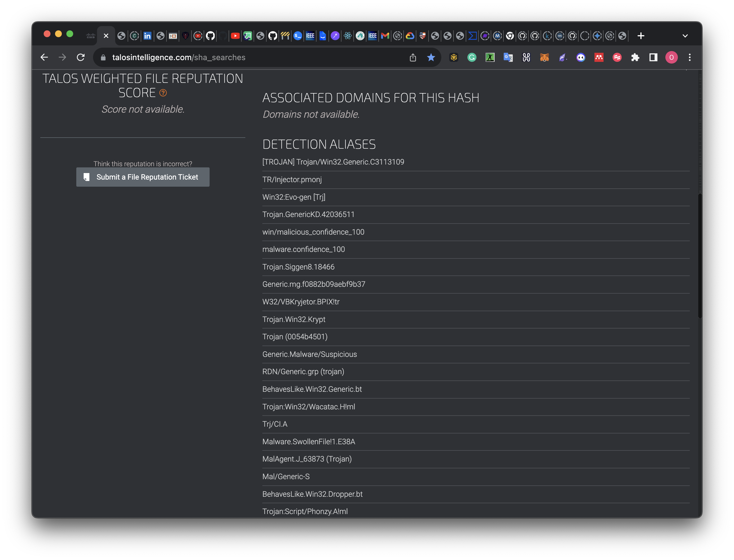Click alias '[TROJAN] Trojan/Win32.Generic.C3113109'
Screen dimensions: 734x560
click(333, 162)
